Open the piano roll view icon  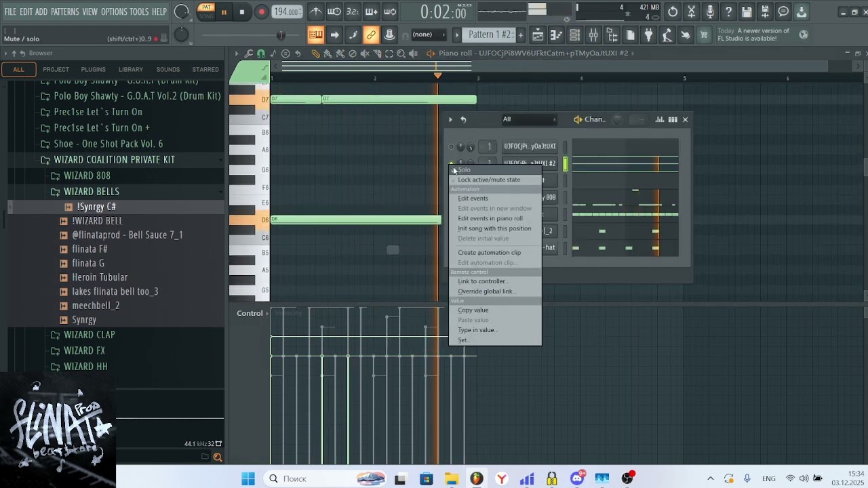click(x=555, y=35)
